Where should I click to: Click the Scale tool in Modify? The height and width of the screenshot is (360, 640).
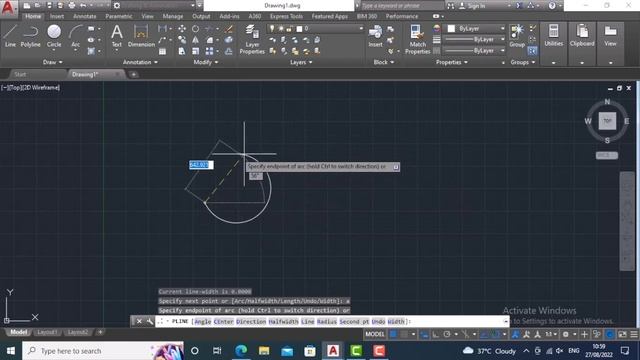(196, 51)
